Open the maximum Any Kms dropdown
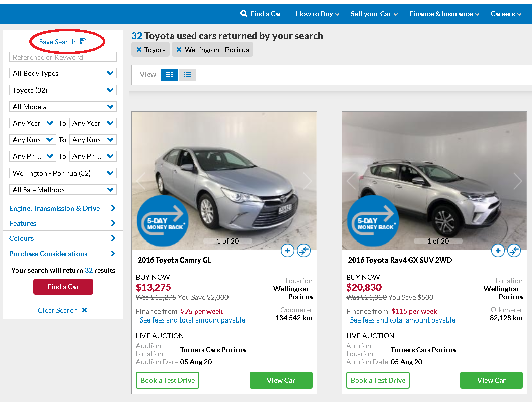The image size is (532, 402). tap(93, 140)
